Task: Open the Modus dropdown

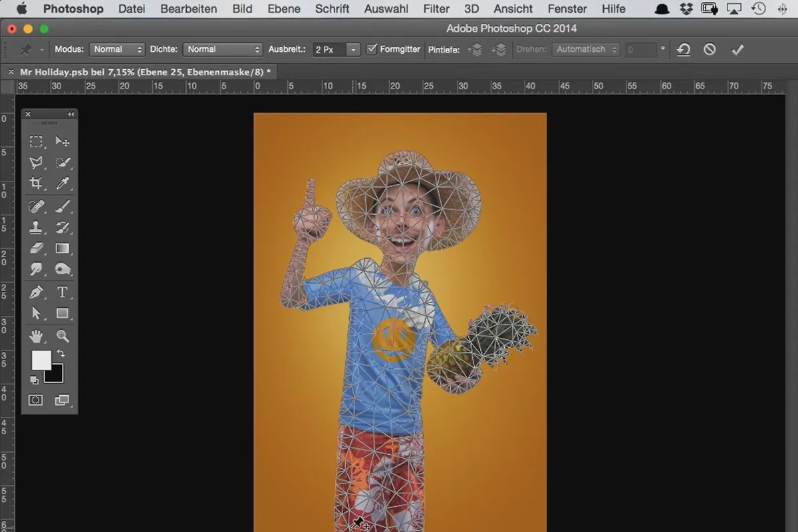Action: click(x=117, y=49)
